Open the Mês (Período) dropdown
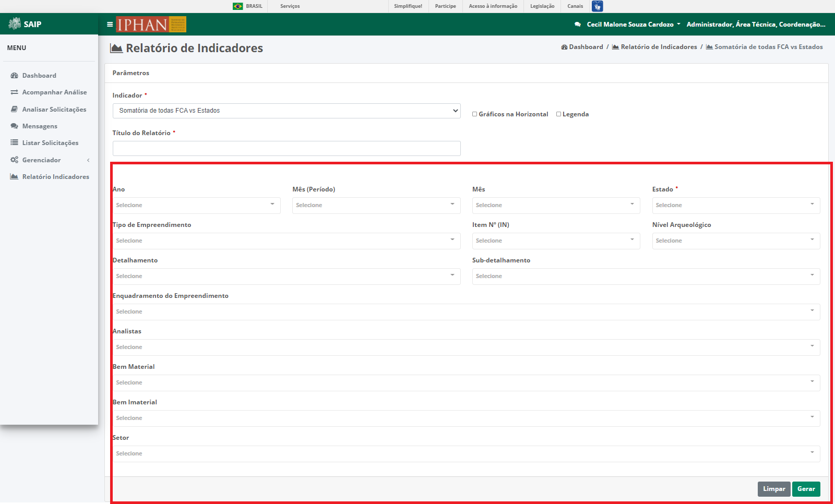The height and width of the screenshot is (504, 835). tap(376, 206)
